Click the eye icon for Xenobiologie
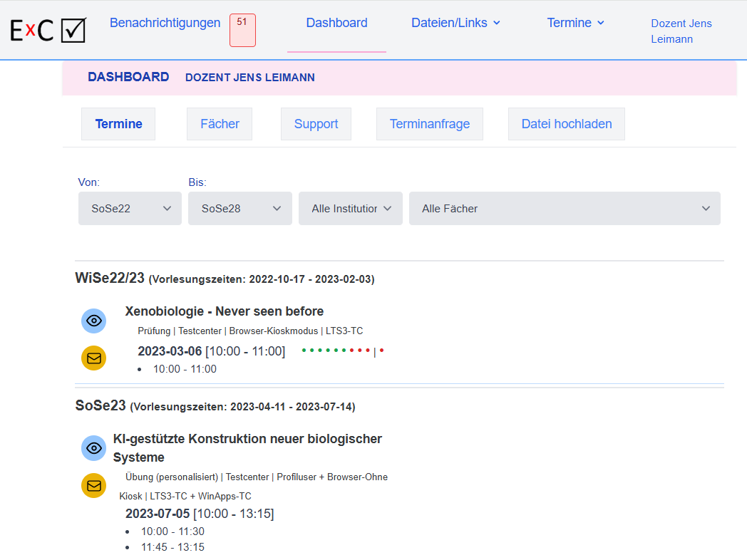 point(93,321)
